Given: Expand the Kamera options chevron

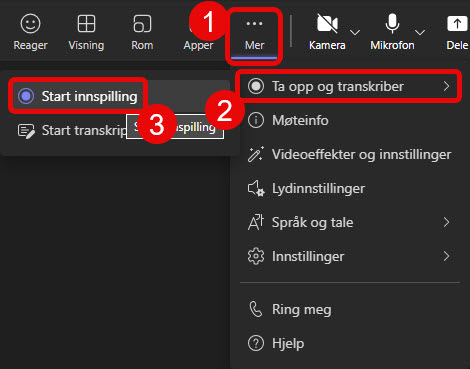Looking at the screenshot, I should (355, 32).
